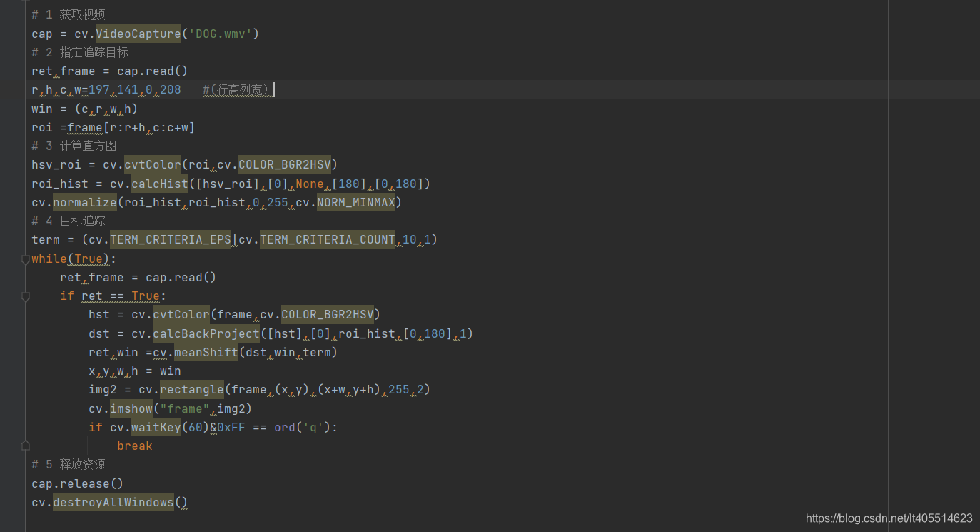Click the imshow function call
Viewport: 980px width, 532px height.
point(131,408)
